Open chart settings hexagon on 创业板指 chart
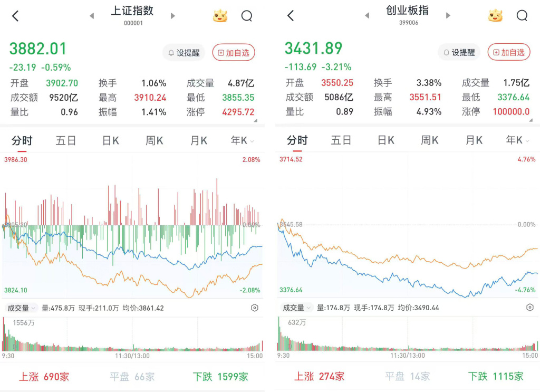This screenshot has height=392, width=540. coord(530,307)
